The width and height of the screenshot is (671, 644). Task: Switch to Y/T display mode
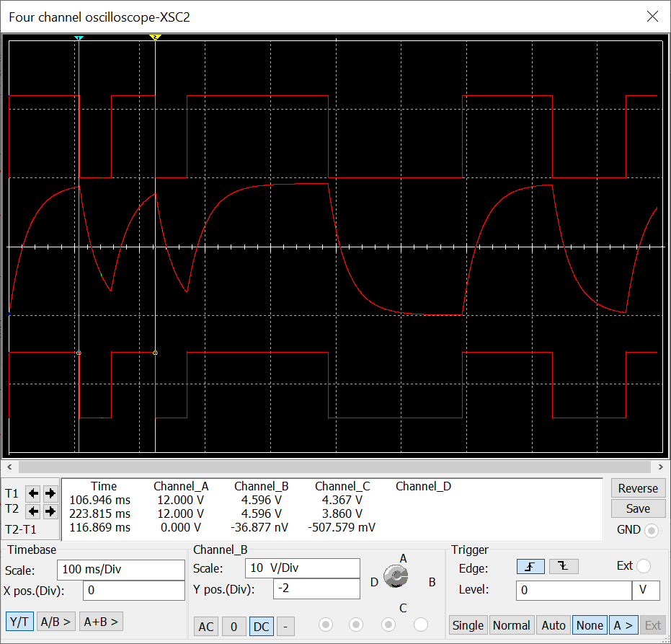tap(19, 622)
